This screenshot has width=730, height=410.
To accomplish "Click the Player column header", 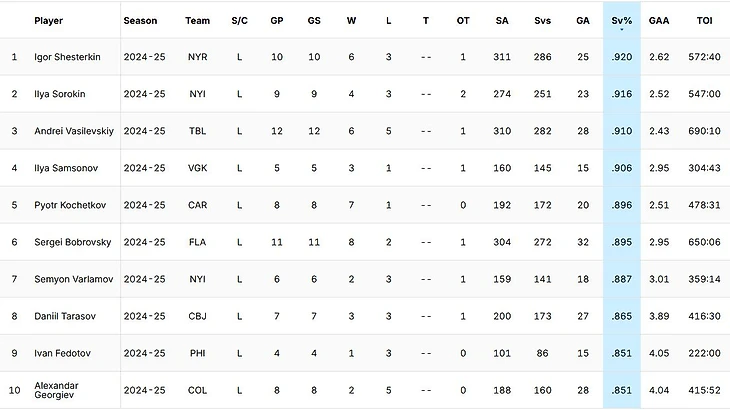I will tap(48, 20).
